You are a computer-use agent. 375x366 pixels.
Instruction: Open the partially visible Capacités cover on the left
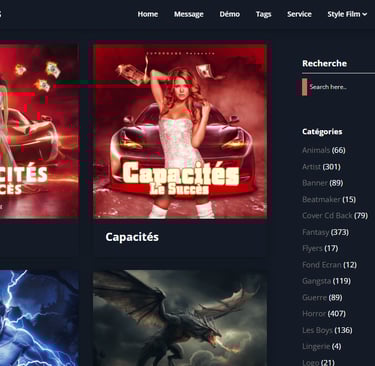pos(39,131)
